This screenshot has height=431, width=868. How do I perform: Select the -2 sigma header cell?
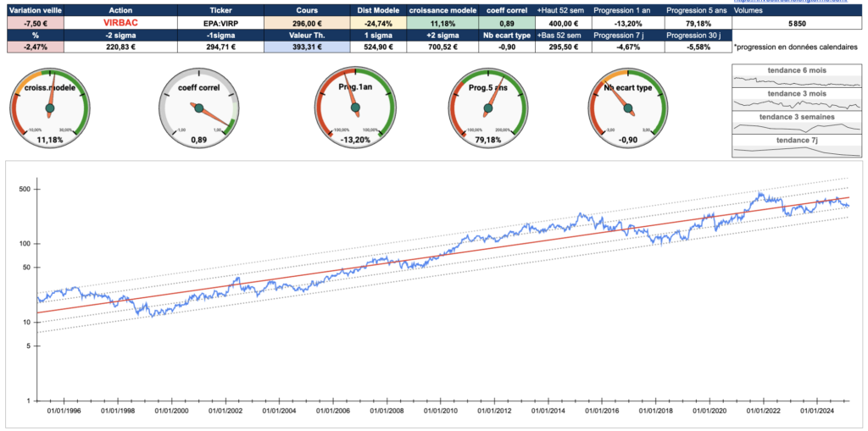[120, 36]
